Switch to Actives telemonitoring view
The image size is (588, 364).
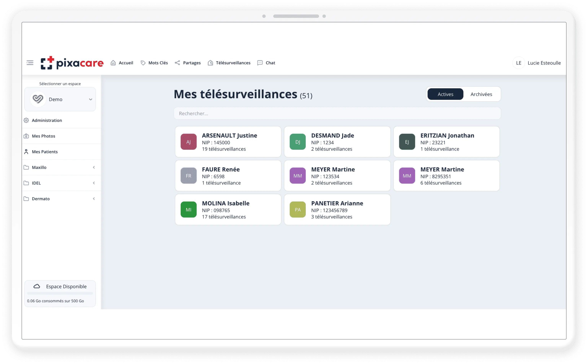[445, 94]
